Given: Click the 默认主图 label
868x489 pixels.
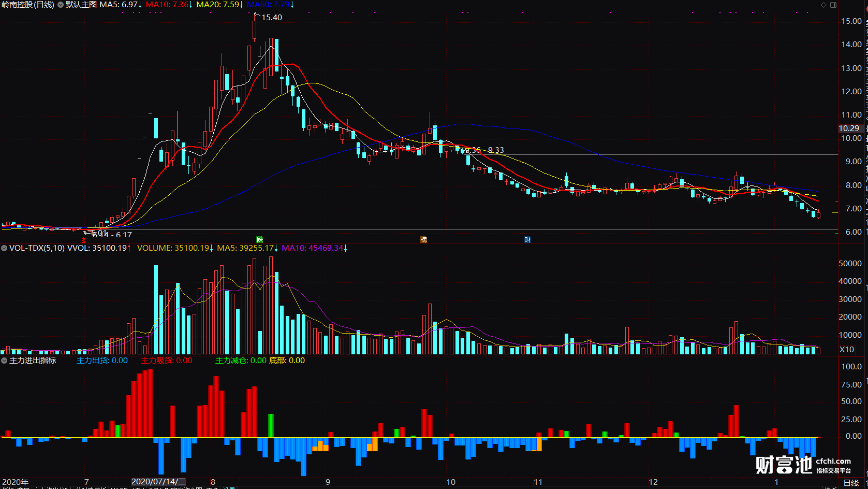Looking at the screenshot, I should tap(81, 5).
